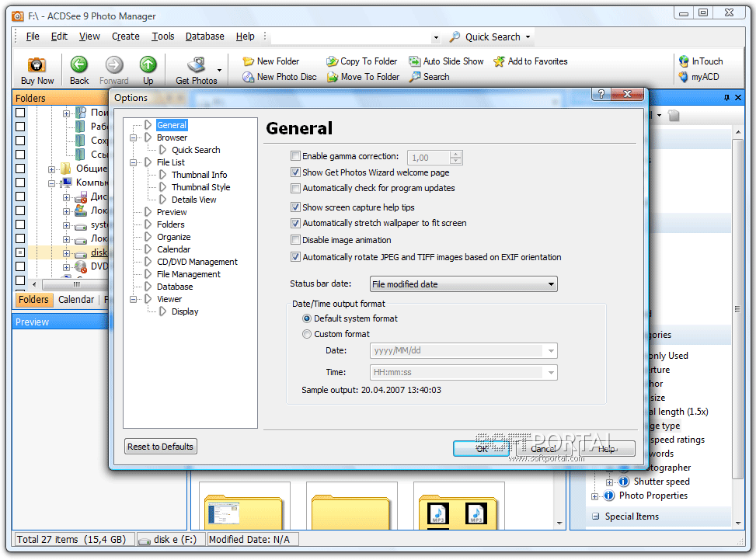Click the gamma correction value field

[x=429, y=158]
